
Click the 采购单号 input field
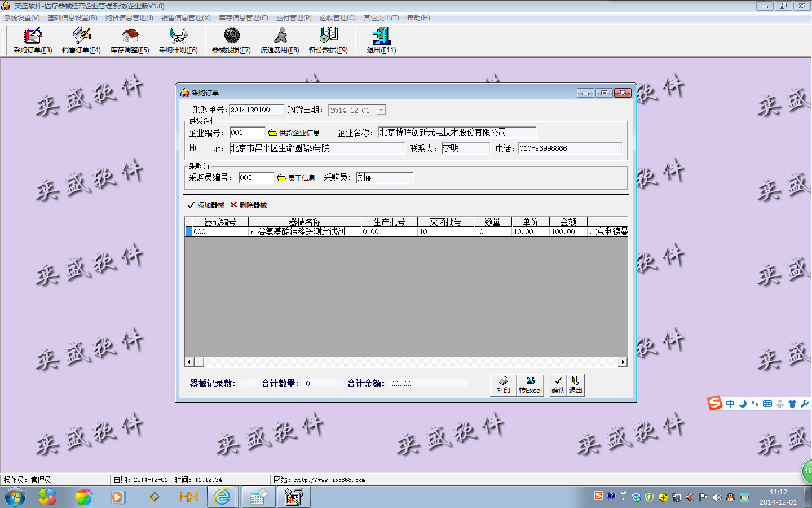pos(257,110)
